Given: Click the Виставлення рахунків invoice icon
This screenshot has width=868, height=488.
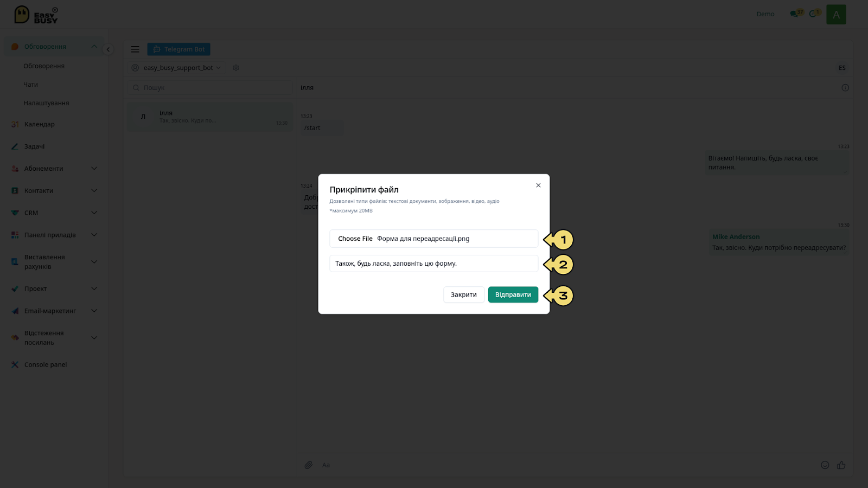Looking at the screenshot, I should tap(15, 262).
